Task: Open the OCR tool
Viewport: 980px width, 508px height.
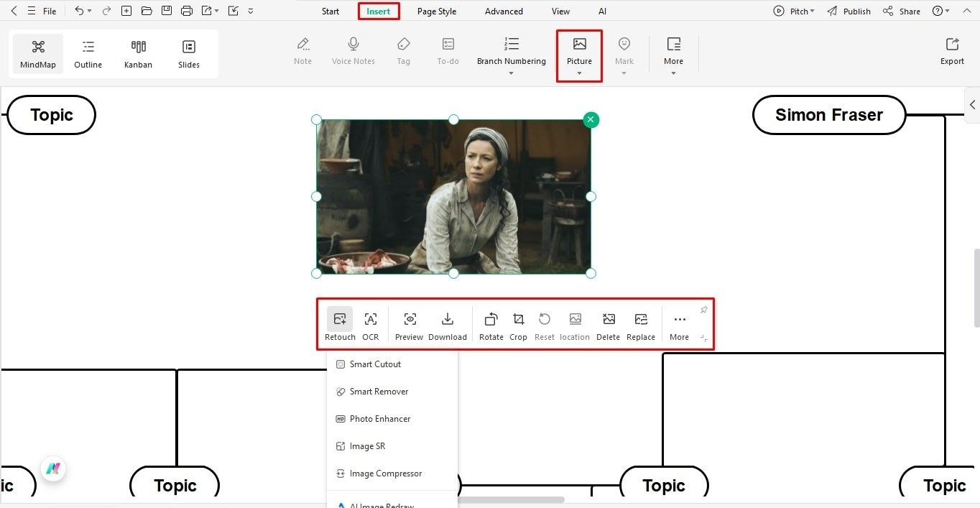Action: [x=371, y=325]
